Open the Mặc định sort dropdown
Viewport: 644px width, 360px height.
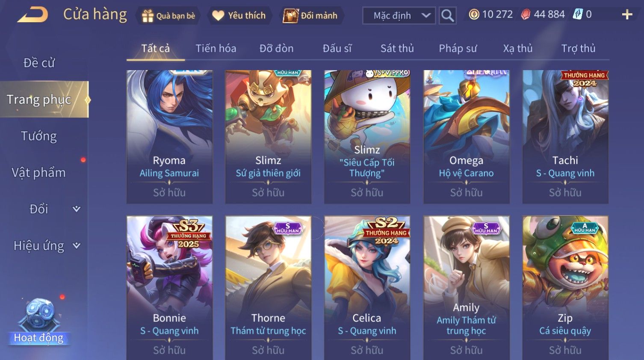click(x=399, y=16)
